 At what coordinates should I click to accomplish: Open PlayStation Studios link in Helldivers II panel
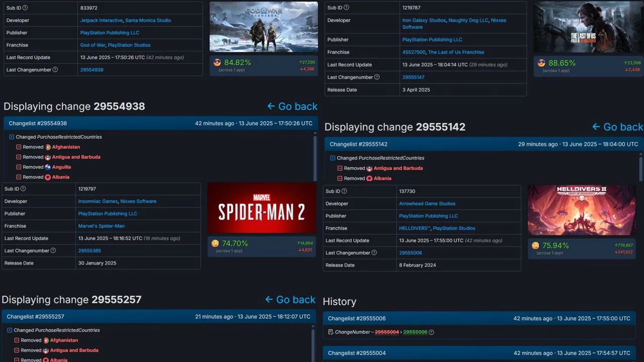[x=454, y=228]
